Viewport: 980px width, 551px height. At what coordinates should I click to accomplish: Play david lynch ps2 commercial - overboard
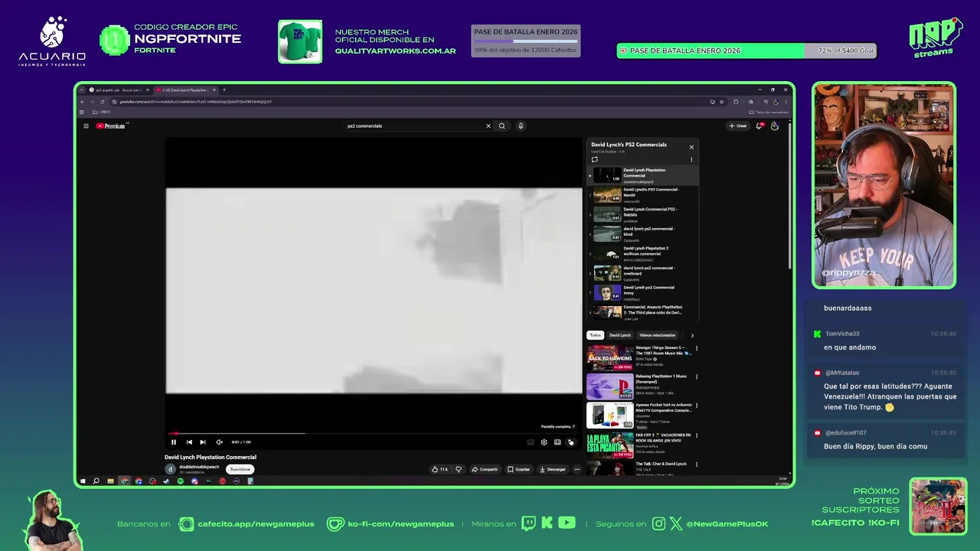642,274
